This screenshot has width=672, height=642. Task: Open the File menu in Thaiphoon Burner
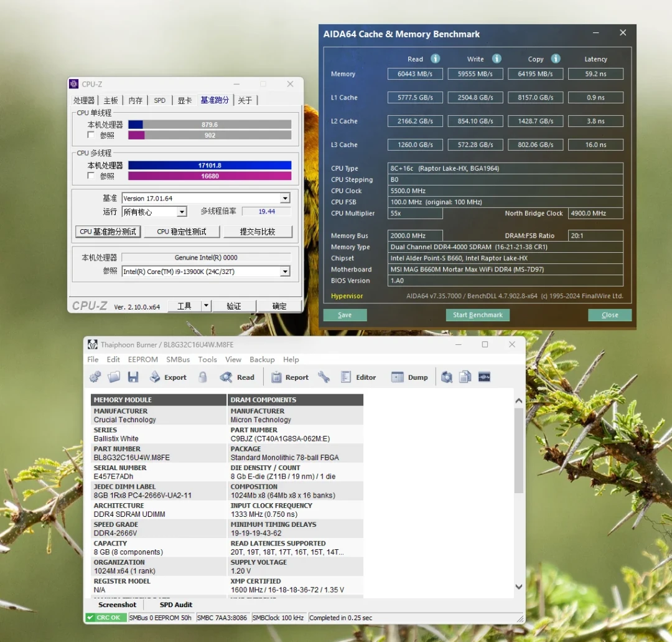[x=93, y=359]
